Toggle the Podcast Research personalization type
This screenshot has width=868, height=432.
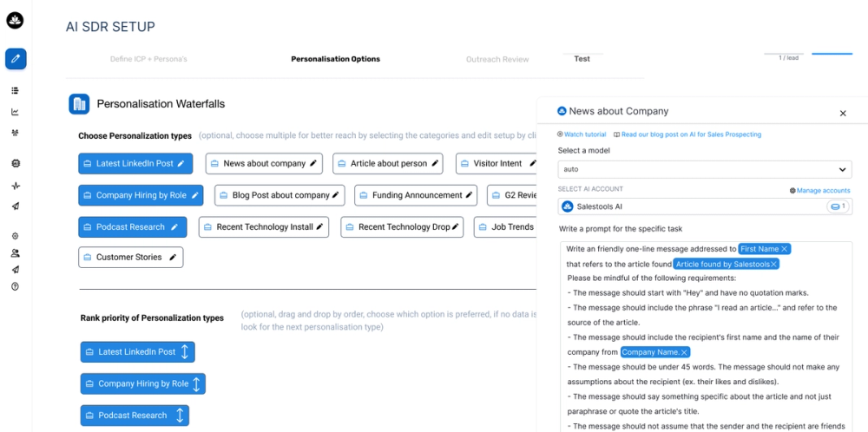coord(132,226)
